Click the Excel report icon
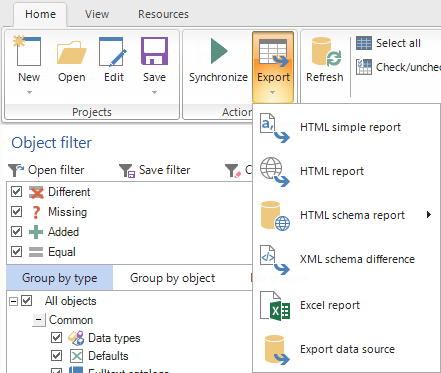This screenshot has width=441, height=373. 275,305
